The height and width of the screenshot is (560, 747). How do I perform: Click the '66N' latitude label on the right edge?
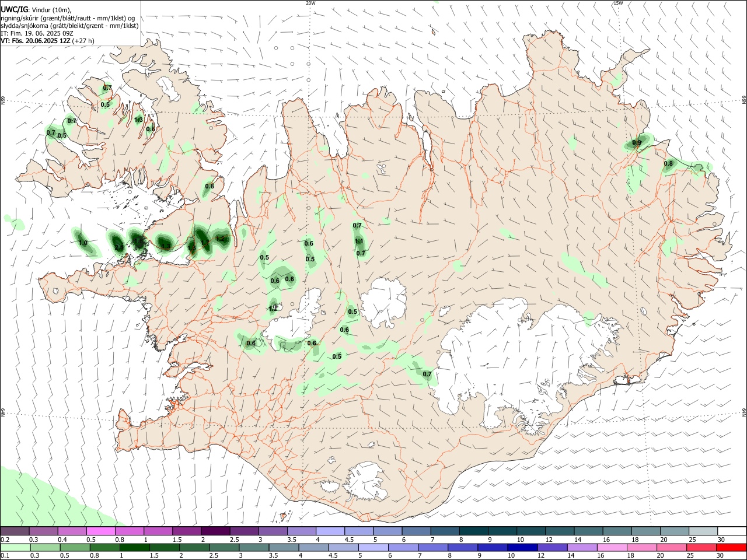coord(744,101)
